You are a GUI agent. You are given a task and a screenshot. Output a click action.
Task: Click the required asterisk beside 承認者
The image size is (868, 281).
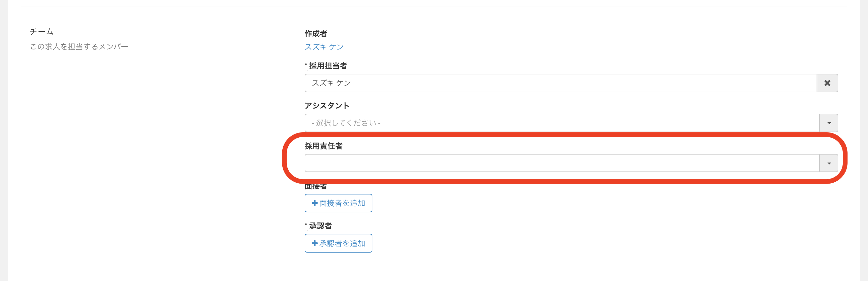pos(306,225)
